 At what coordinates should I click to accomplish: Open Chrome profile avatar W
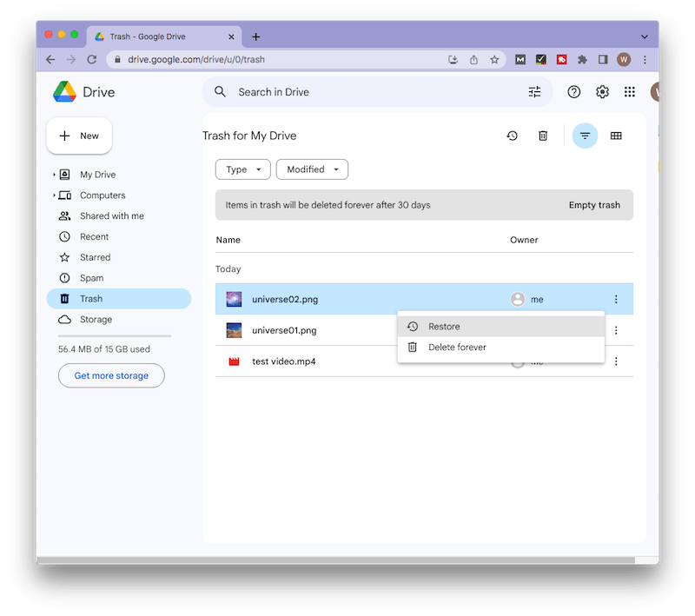pyautogui.click(x=624, y=59)
